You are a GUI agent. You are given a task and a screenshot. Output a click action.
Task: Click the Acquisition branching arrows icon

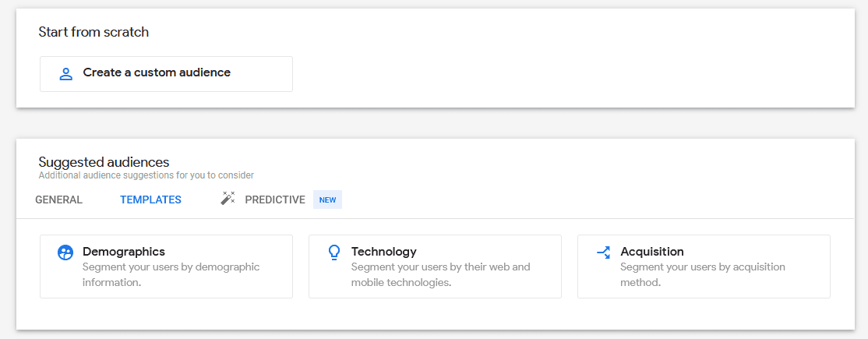point(603,252)
